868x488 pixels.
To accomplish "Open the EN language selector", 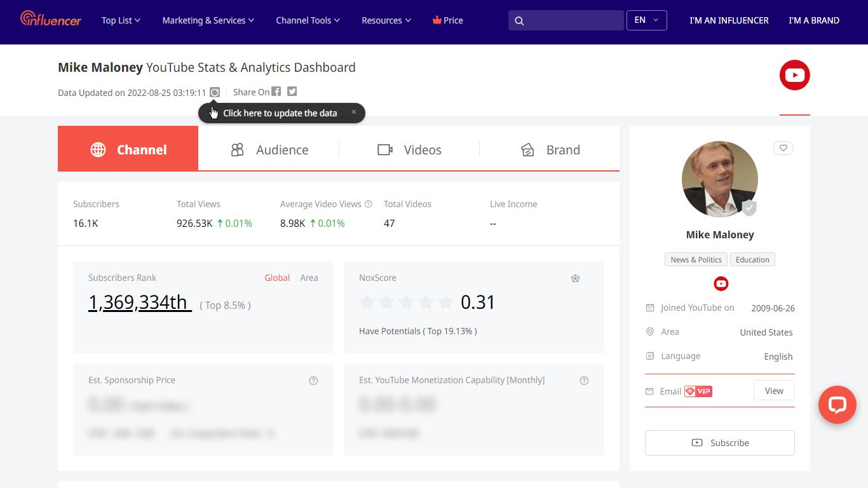I will point(647,20).
